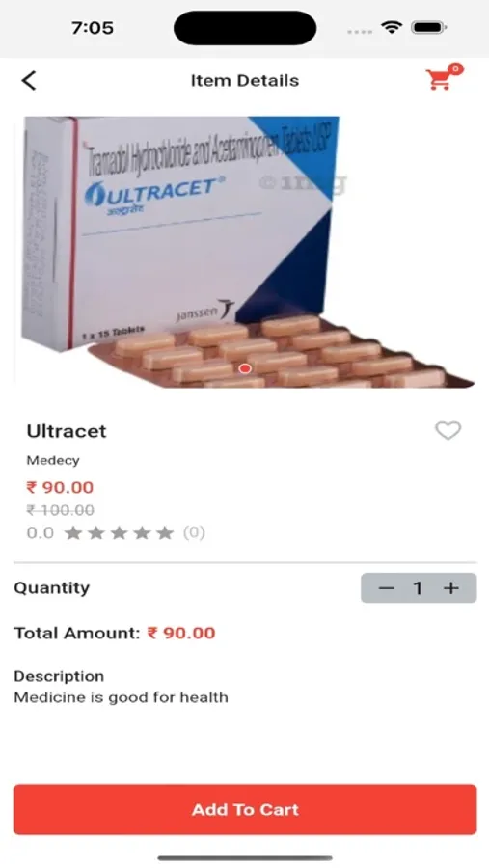This screenshot has width=489, height=868.
Task: Go back using the arrow icon
Action: (29, 81)
